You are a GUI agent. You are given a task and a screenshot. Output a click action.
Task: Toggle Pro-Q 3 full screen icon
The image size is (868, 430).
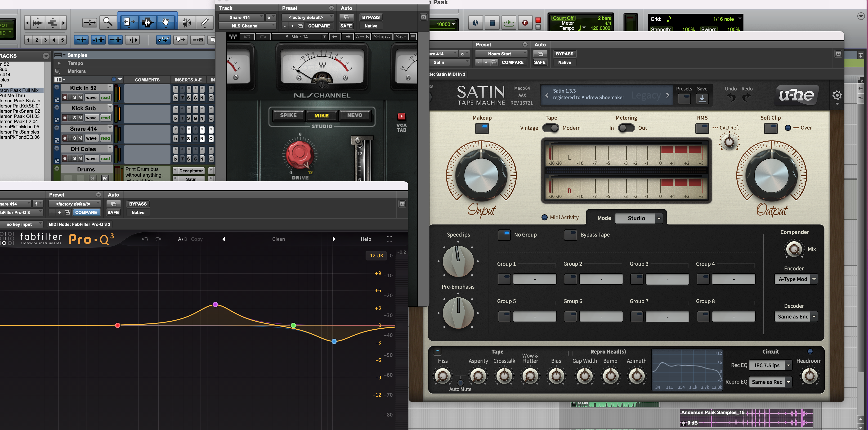(389, 239)
